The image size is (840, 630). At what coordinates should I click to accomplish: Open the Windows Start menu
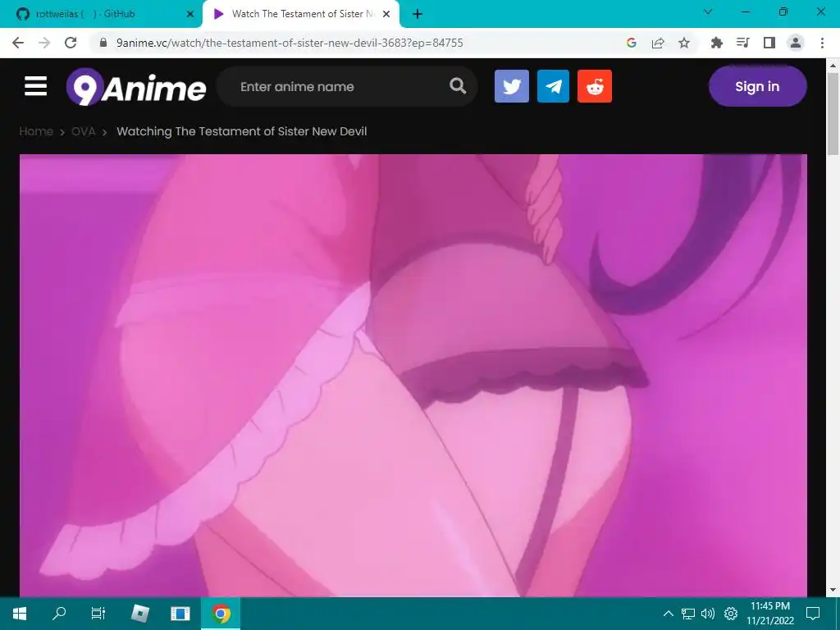(x=20, y=614)
